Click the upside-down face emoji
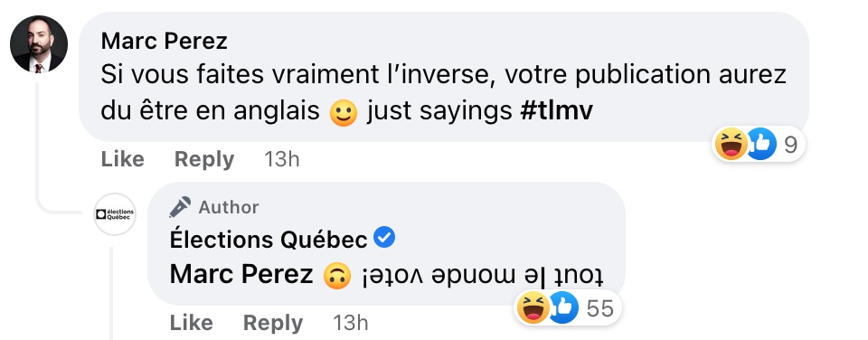This screenshot has width=868, height=340. pos(337,275)
